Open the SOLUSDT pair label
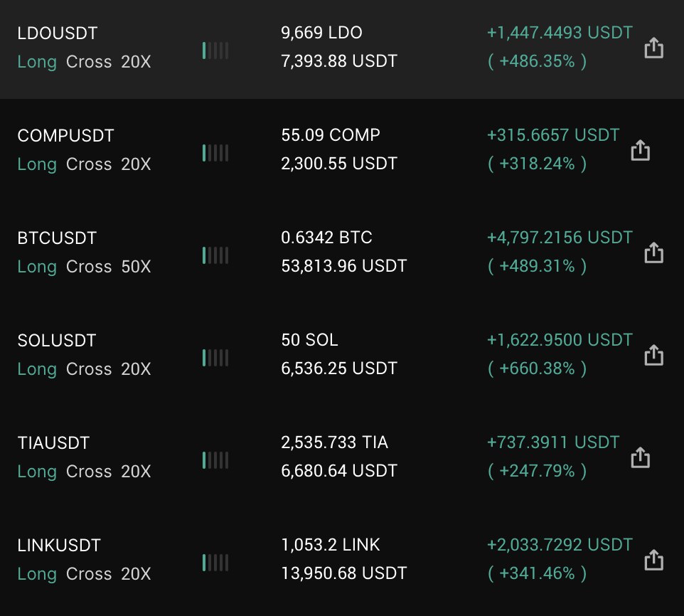Viewport: 684px width, 616px height. (57, 341)
